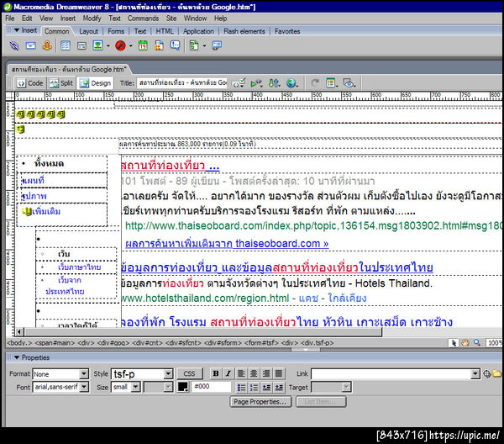Apply Unordered List
Image resolution: width=504 pixels, height=444 pixels.
[x=241, y=387]
